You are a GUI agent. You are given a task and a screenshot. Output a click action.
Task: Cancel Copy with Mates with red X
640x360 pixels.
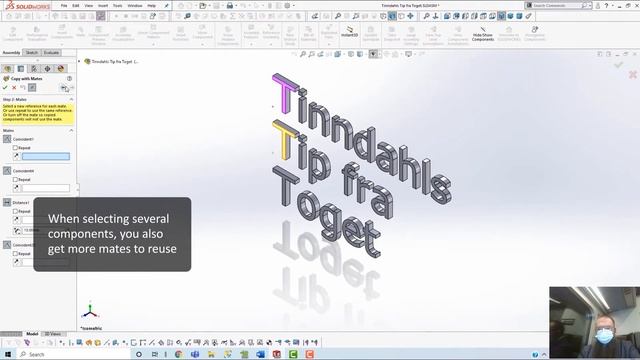click(14, 87)
